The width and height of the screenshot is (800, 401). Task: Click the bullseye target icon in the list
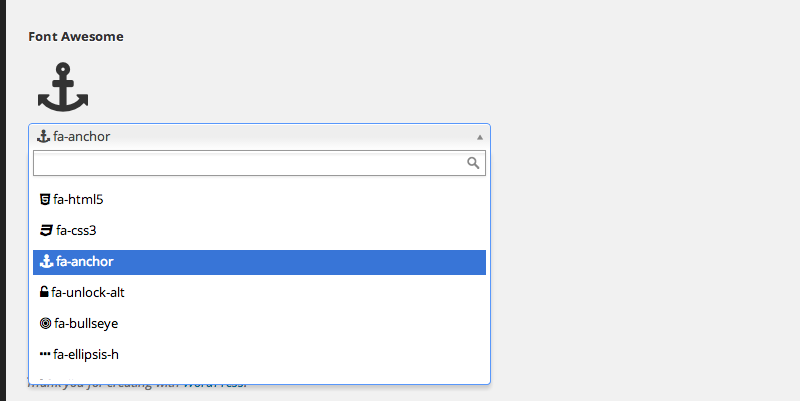click(x=45, y=323)
